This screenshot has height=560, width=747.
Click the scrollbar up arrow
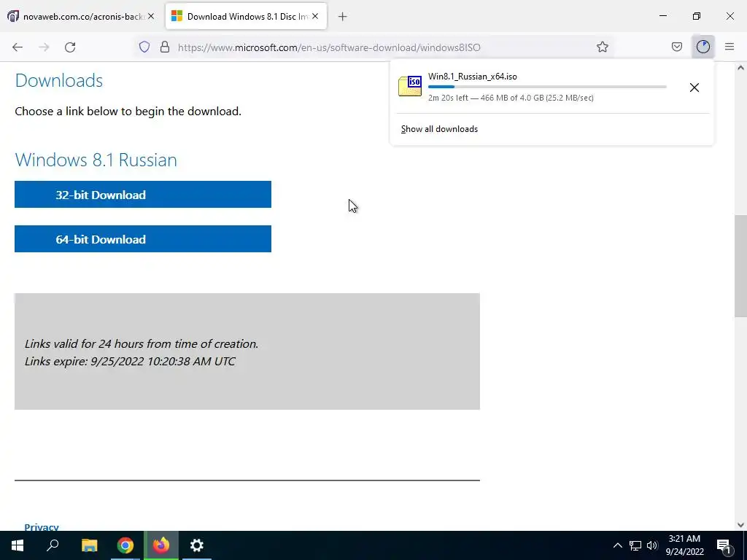coord(740,68)
